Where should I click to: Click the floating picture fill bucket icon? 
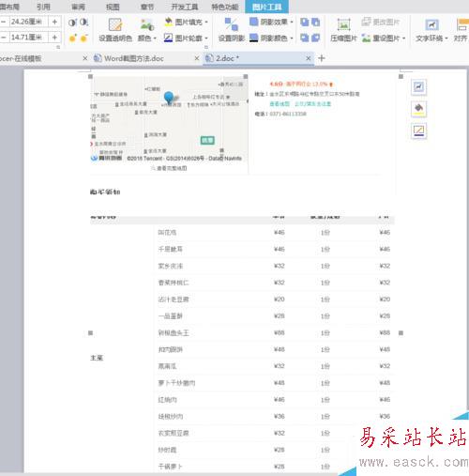pyautogui.click(x=418, y=109)
